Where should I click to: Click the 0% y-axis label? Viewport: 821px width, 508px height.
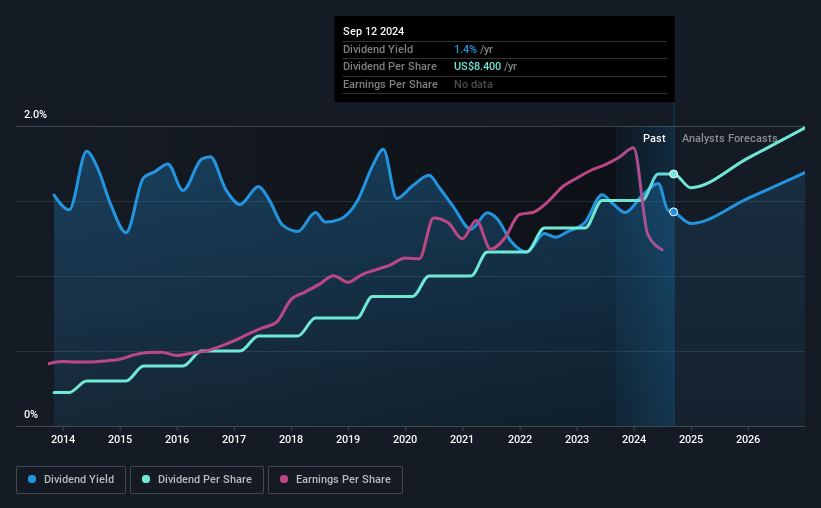[31, 414]
